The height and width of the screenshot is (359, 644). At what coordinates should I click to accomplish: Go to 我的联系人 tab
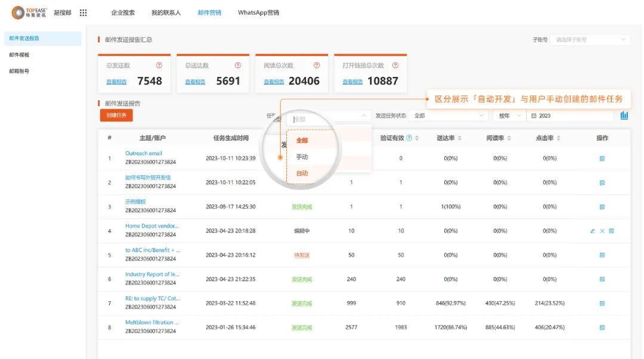(166, 13)
